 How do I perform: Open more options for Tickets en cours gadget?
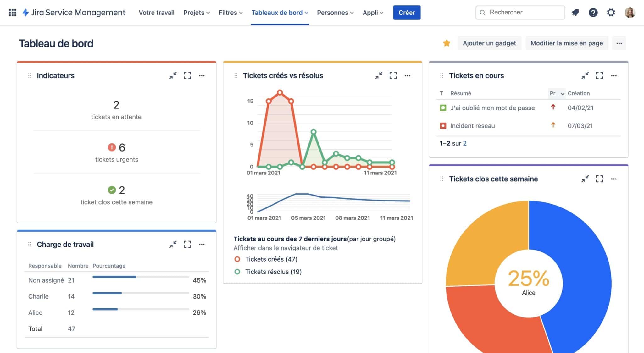614,75
